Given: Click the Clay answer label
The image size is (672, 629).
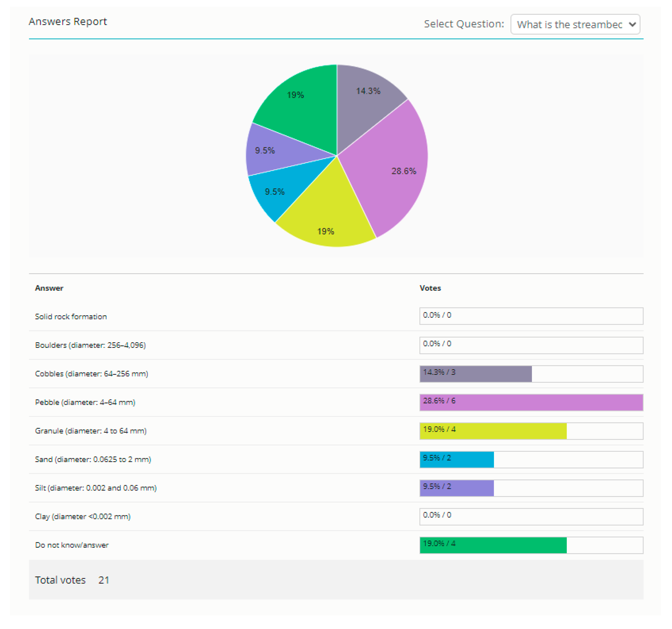Looking at the screenshot, I should pos(82,517).
